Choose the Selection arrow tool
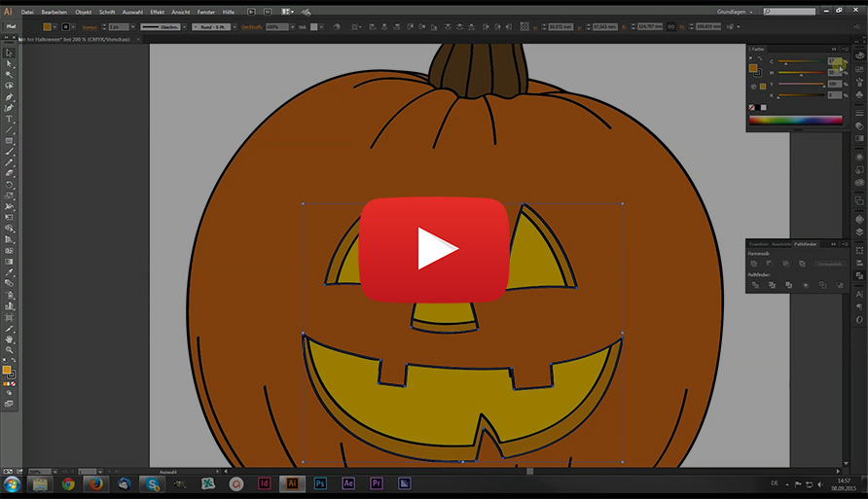The height and width of the screenshot is (499, 868). click(10, 53)
